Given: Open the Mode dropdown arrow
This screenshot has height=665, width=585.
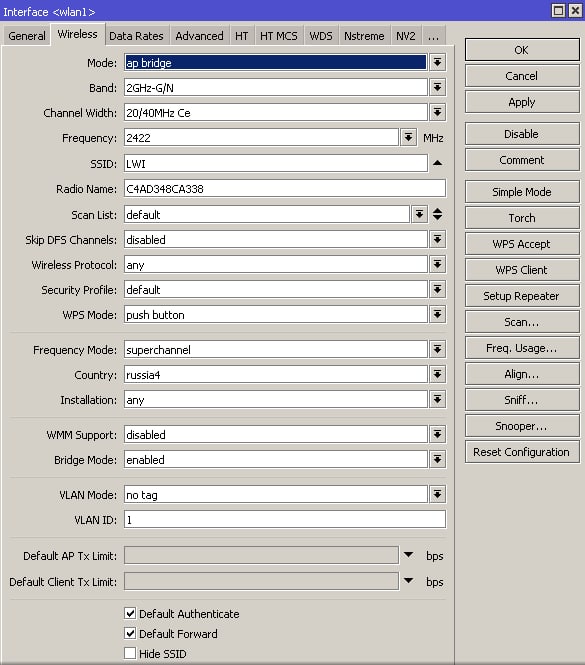Looking at the screenshot, I should (x=437, y=62).
